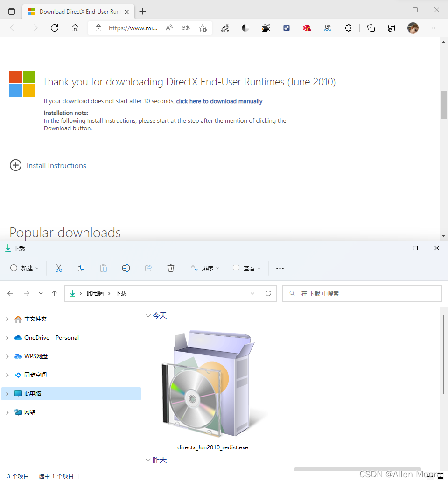Close the Download DirectX tab
The width and height of the screenshot is (448, 482).
[x=127, y=12]
